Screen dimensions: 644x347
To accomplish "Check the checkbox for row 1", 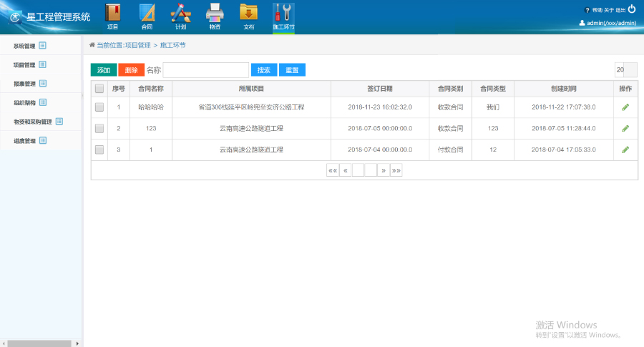I will tap(99, 107).
